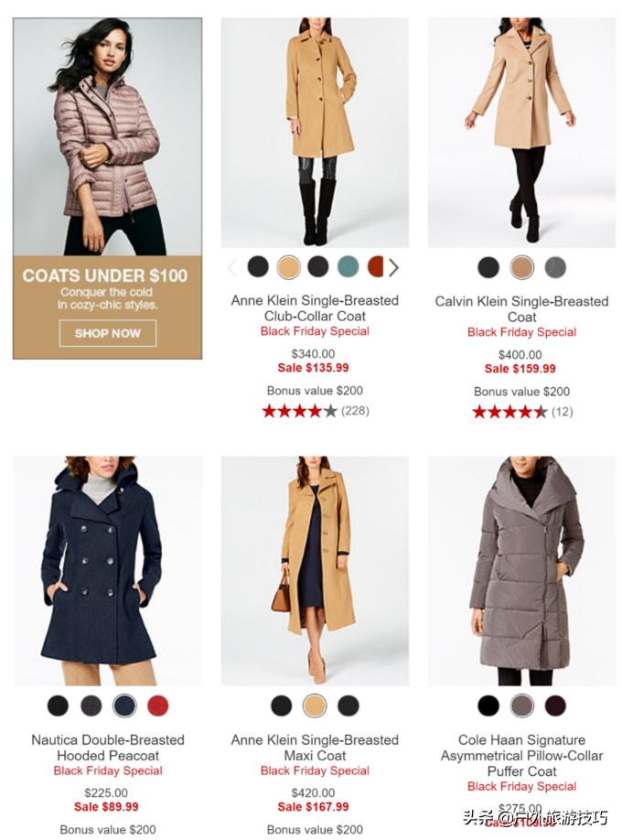The width and height of the screenshot is (622, 840).
Task: Open Anne Klein Single-Breasted Club-Collar Coat link
Action: point(315,308)
